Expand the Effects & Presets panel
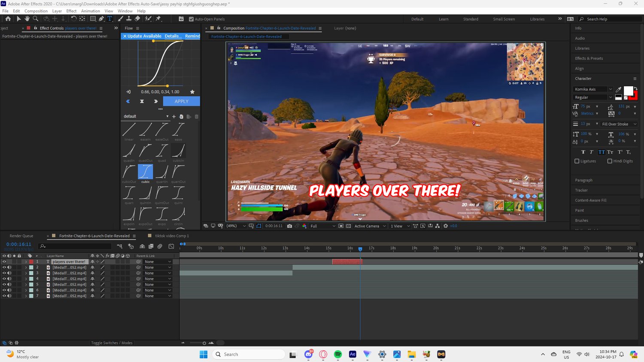Image resolution: width=644 pixels, height=362 pixels. (589, 58)
